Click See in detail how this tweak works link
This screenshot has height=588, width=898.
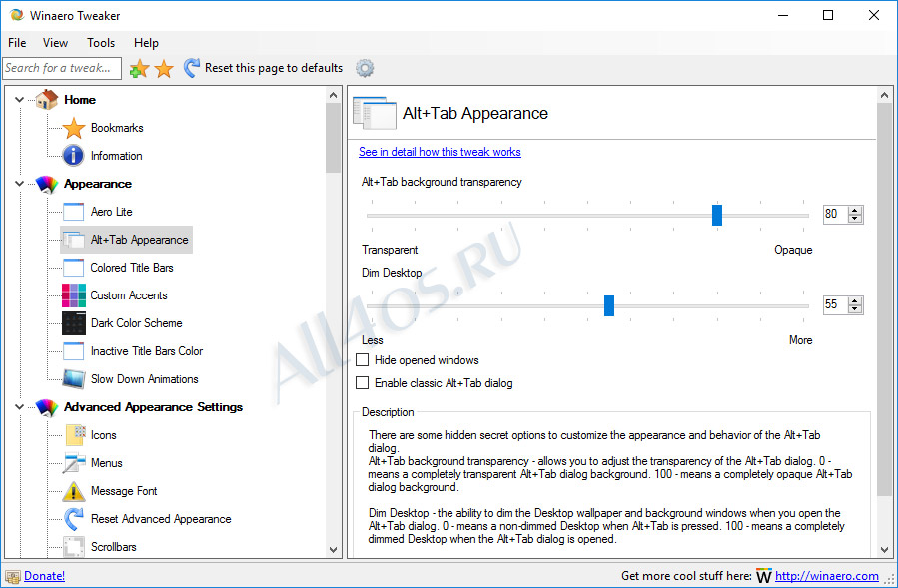point(440,152)
